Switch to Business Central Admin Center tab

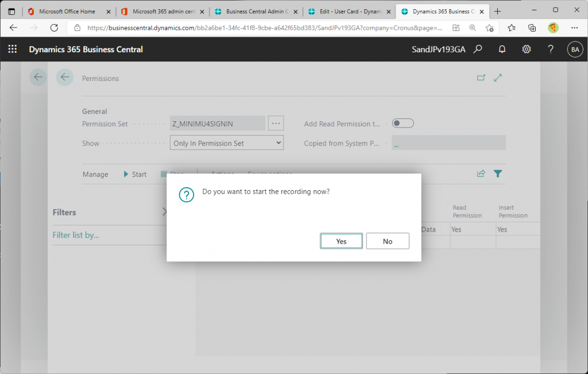tap(257, 11)
